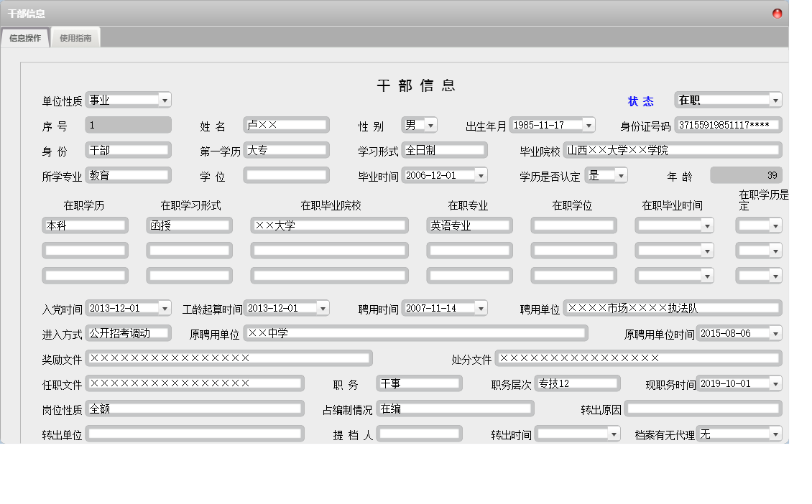The height and width of the screenshot is (504, 812).
Task: Switch to the 使用指南 tab
Action: tap(75, 38)
